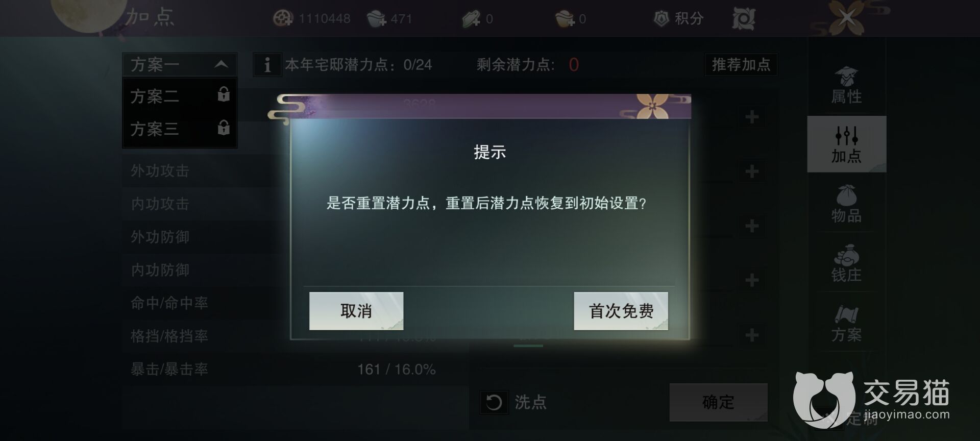Viewport: 980px width, 441px height.
Task: Click the topmost plus stepper button
Action: [751, 117]
